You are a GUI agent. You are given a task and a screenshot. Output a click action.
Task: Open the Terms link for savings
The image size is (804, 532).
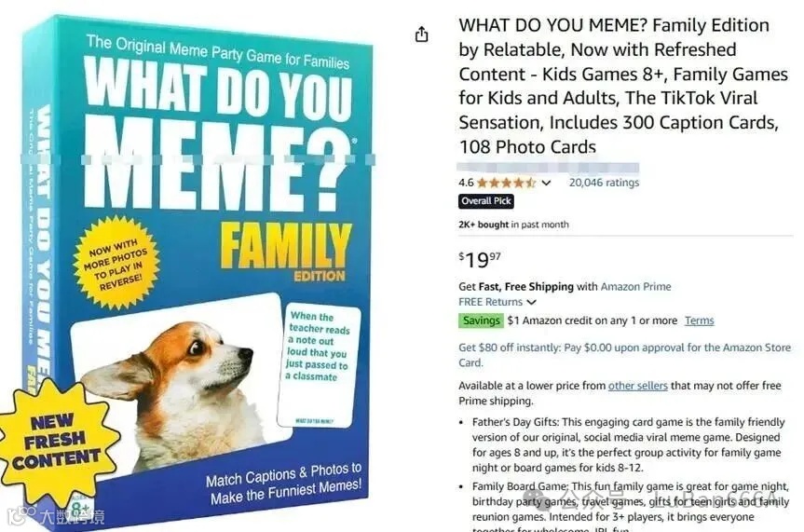699,321
